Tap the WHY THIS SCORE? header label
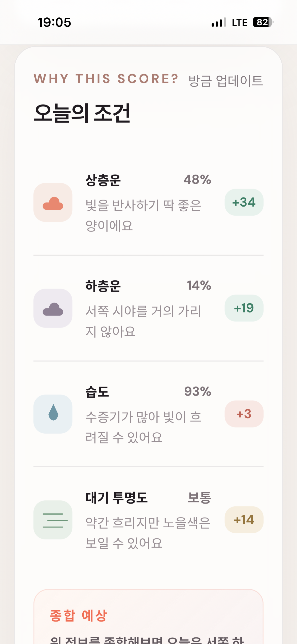Image resolution: width=297 pixels, height=644 pixels. tap(106, 79)
